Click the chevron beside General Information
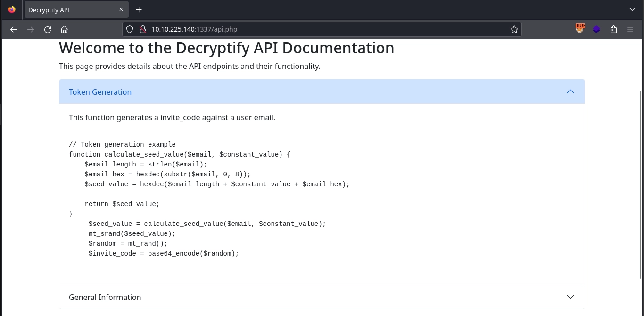Screen dimensions: 644x316 [x=570, y=297]
